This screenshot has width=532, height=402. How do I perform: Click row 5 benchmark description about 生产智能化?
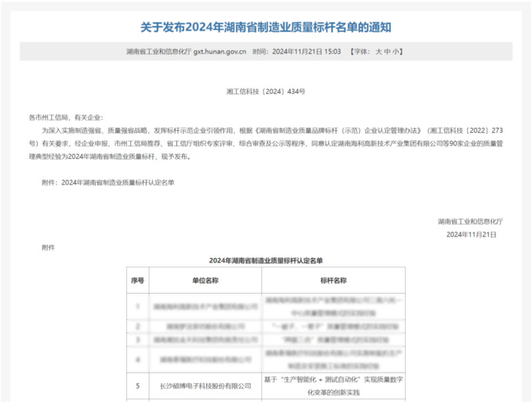coord(332,385)
